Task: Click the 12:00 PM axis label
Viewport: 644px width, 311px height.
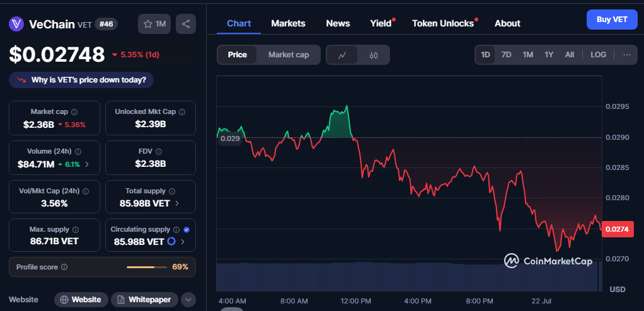Action: [x=355, y=301]
